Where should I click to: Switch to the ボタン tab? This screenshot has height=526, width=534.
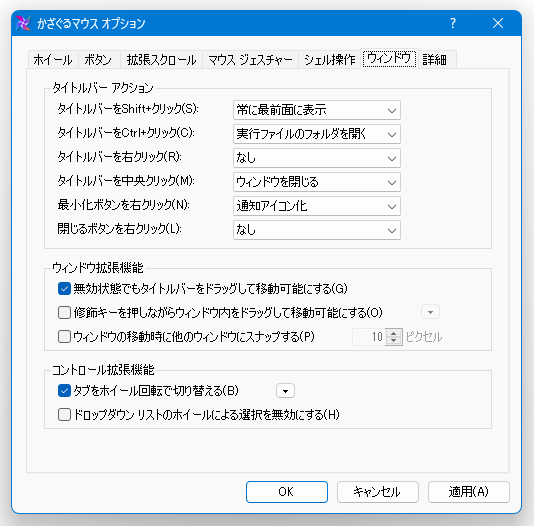click(98, 60)
